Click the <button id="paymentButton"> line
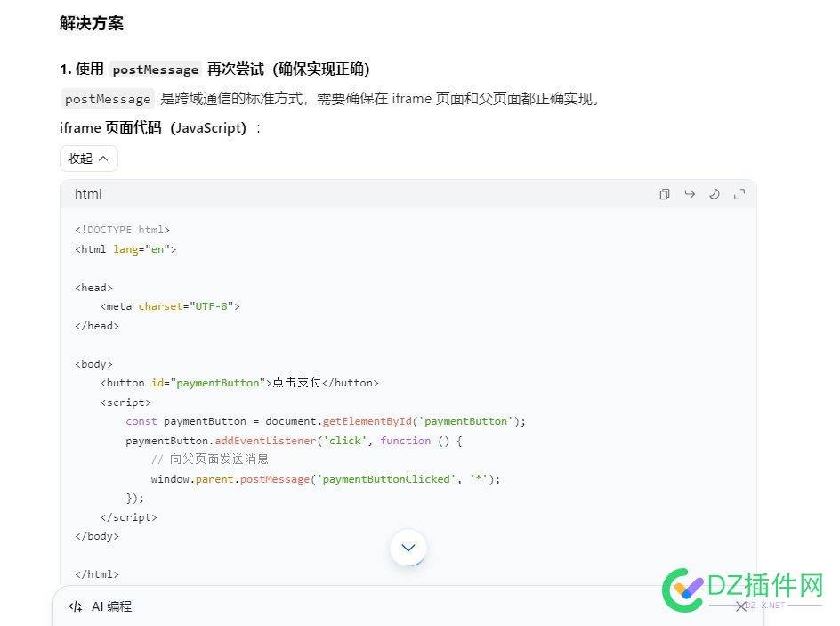The width and height of the screenshot is (840, 626). point(239,383)
